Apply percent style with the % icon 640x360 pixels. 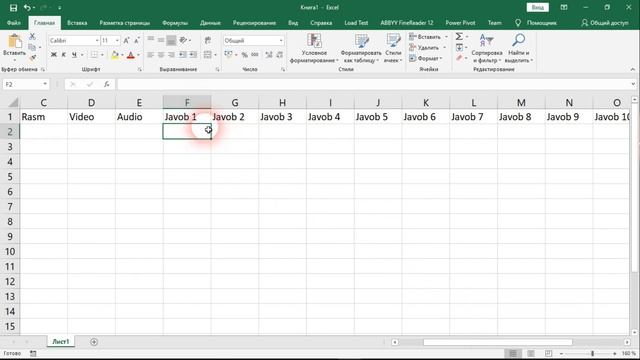tap(244, 55)
